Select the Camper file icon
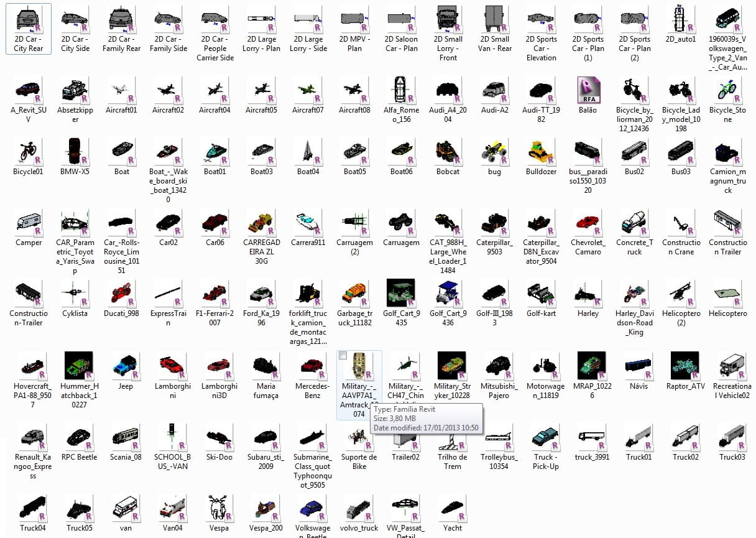This screenshot has height=538, width=756. point(28,224)
